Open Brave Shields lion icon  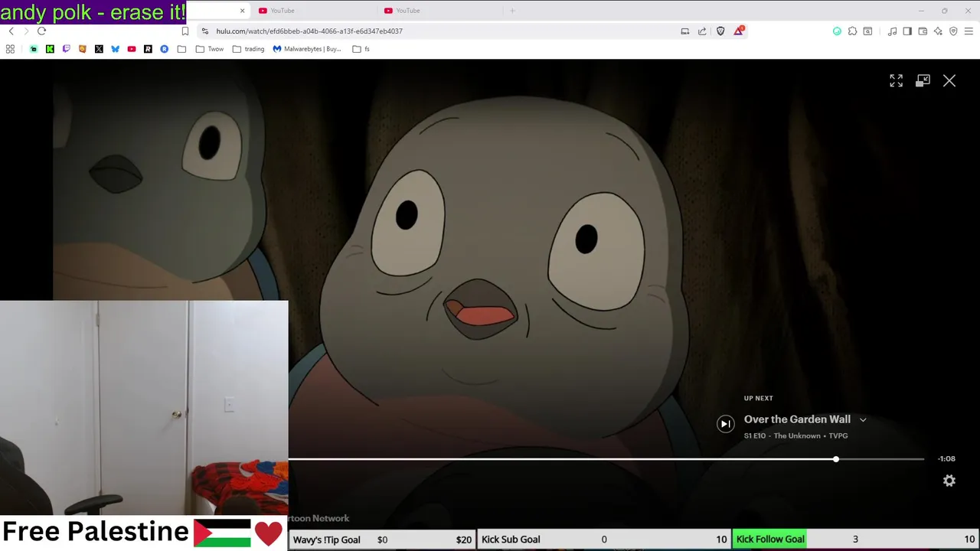720,31
